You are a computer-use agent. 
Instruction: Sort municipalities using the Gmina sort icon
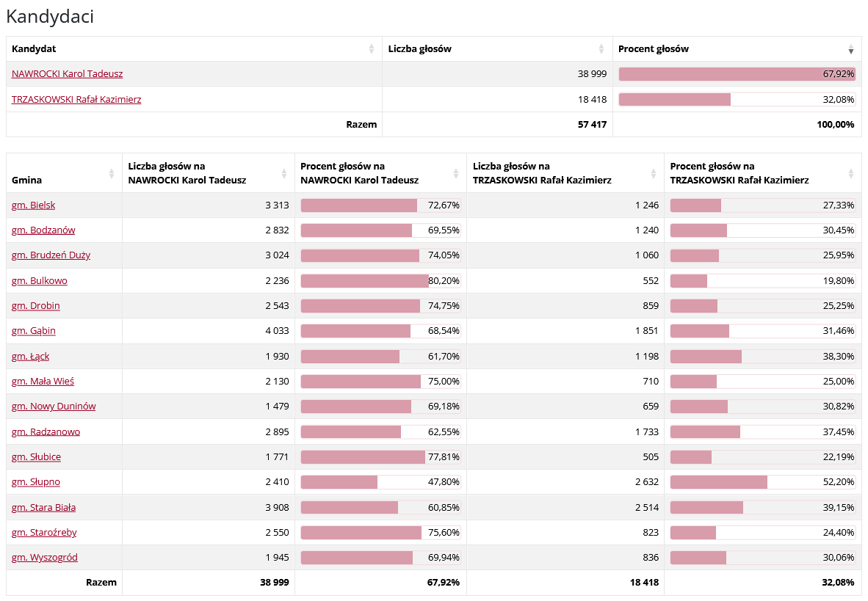(x=112, y=174)
